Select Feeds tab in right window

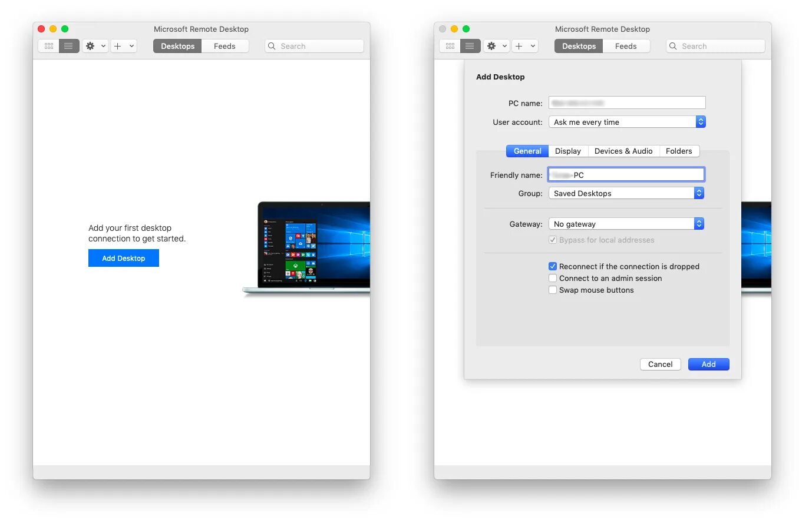pos(626,46)
